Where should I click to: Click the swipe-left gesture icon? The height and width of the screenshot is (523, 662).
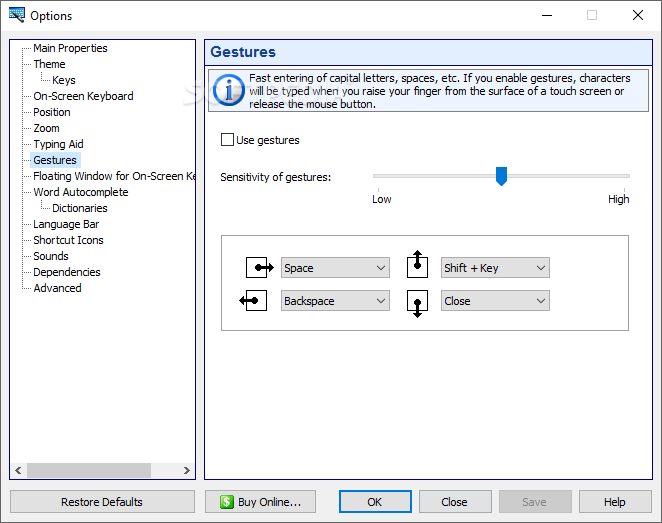tap(253, 301)
